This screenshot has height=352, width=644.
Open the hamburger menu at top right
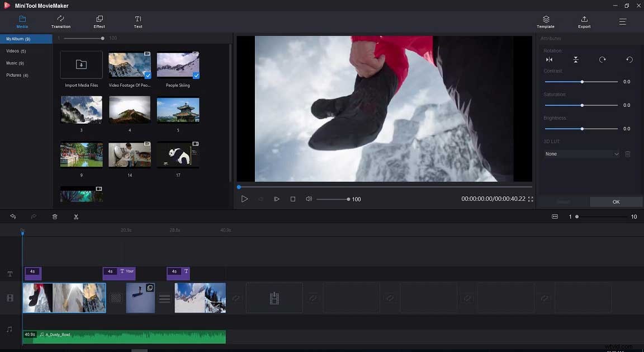coord(622,22)
